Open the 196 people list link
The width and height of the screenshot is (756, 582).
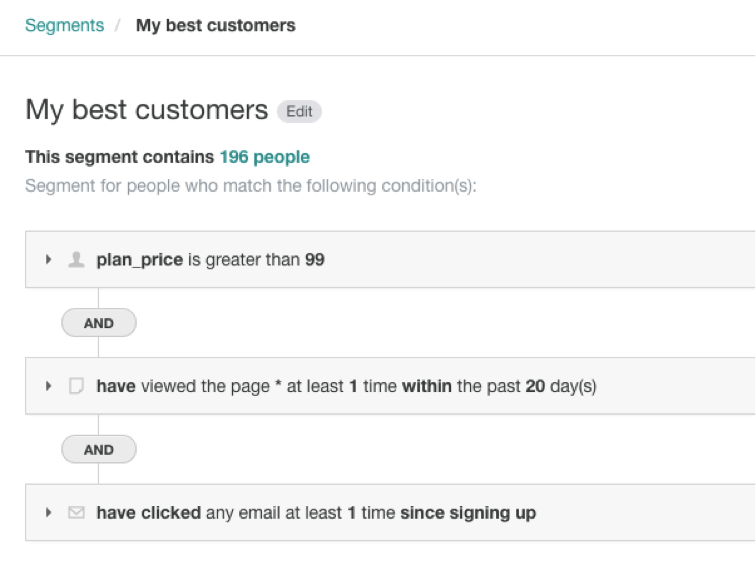point(265,157)
